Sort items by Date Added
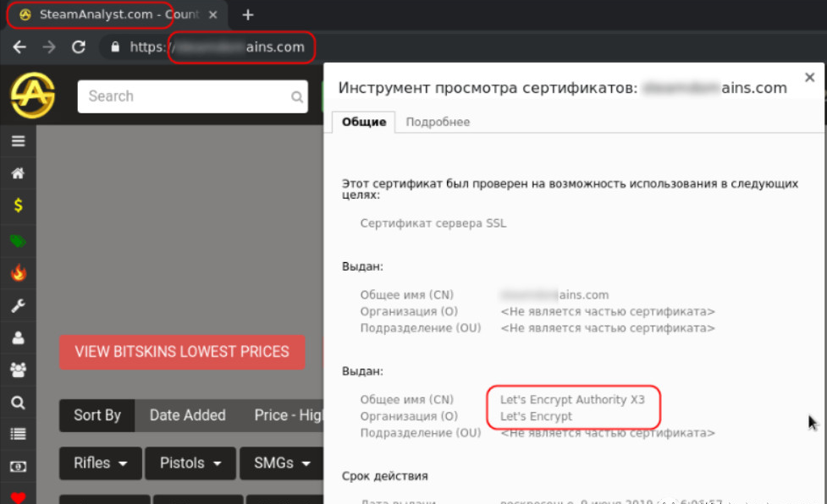This screenshot has width=827, height=504. 188,415
